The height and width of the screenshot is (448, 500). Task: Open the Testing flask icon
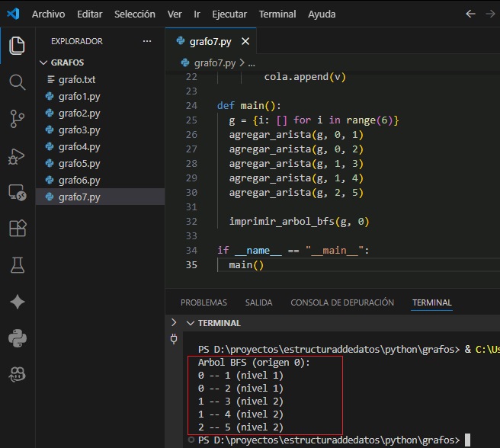click(x=17, y=265)
